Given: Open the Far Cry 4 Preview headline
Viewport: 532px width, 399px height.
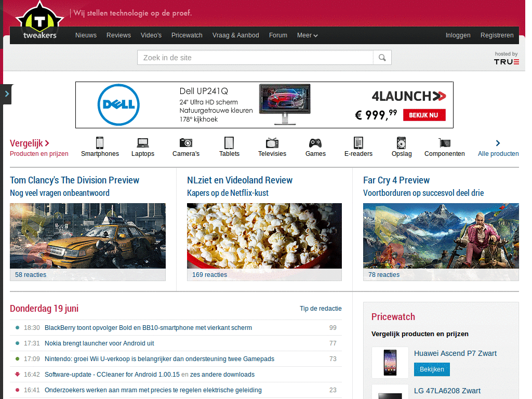Looking at the screenshot, I should coord(396,180).
